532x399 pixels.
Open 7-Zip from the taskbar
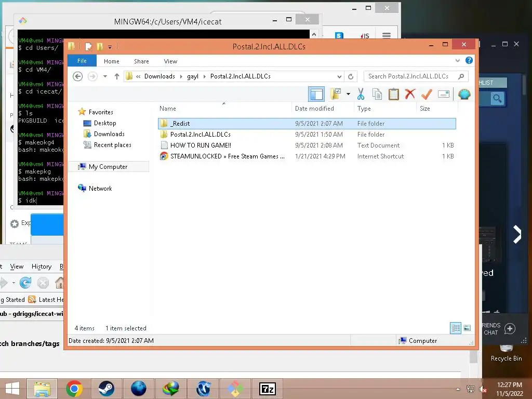tap(268, 389)
